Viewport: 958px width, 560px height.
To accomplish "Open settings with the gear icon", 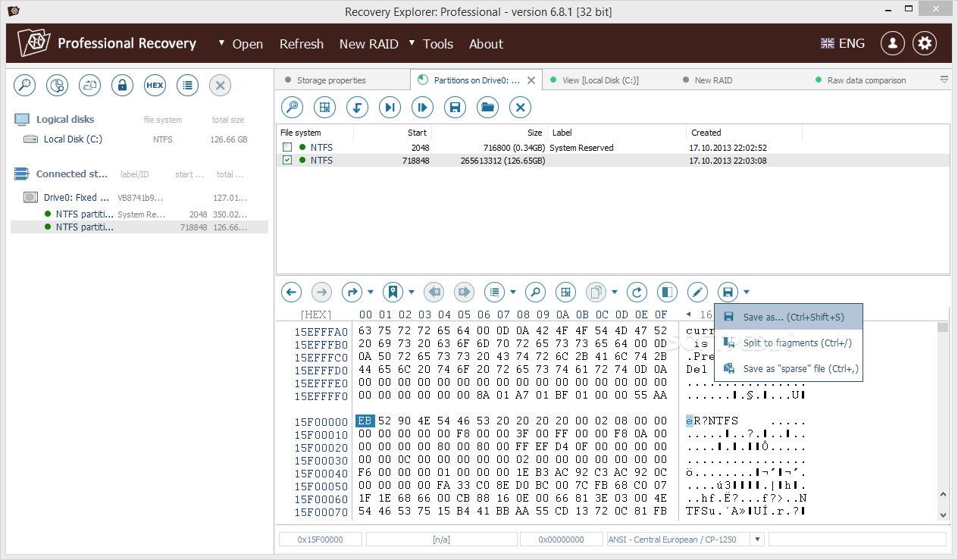I will [x=924, y=43].
